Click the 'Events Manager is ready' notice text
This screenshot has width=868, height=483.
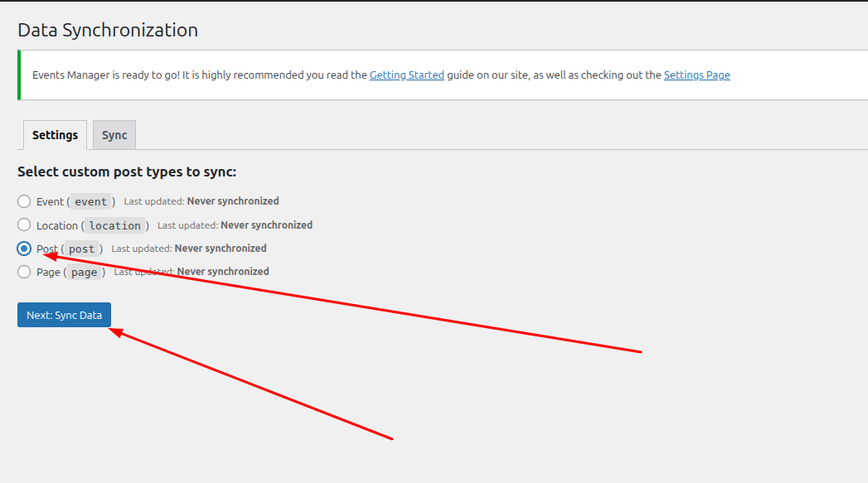click(199, 75)
